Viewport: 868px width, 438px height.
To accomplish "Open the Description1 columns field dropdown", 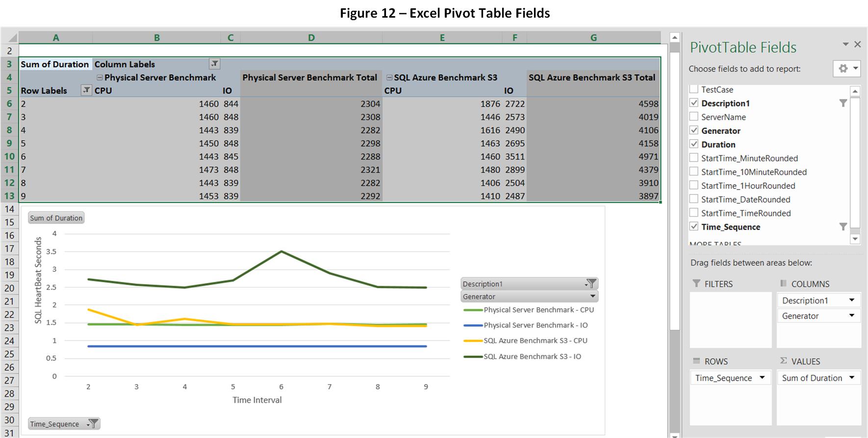I will click(852, 300).
